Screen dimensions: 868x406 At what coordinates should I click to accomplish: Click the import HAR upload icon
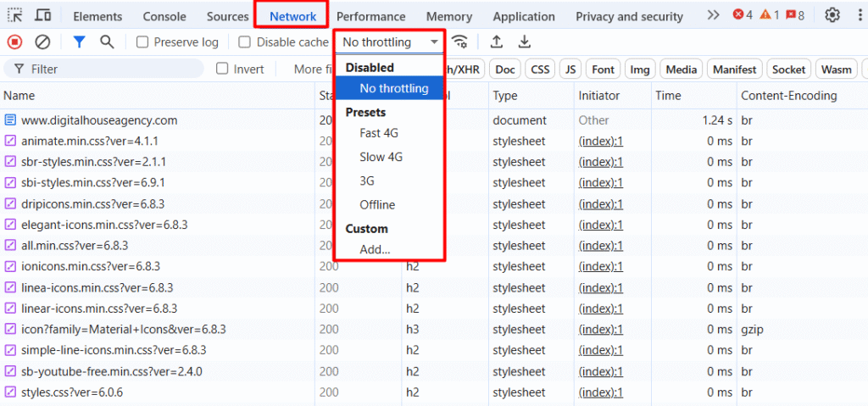pos(497,42)
